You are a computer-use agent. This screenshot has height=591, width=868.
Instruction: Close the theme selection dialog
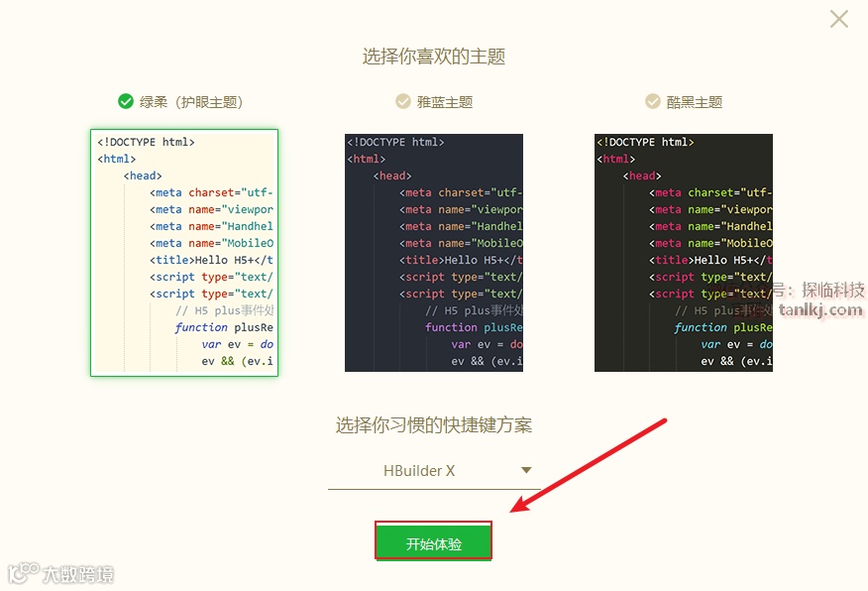(839, 19)
